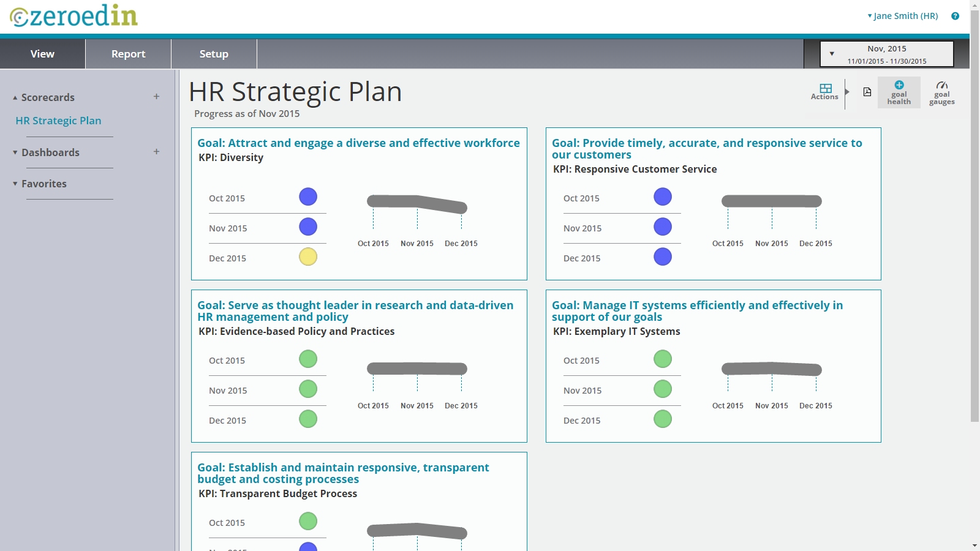Viewport: 980px width, 551px height.
Task: Click the zeroedin logo
Action: tap(74, 17)
